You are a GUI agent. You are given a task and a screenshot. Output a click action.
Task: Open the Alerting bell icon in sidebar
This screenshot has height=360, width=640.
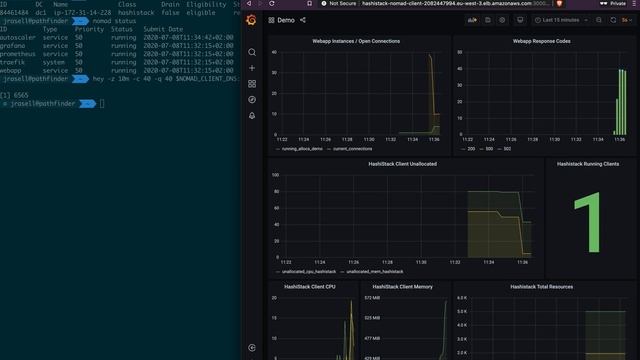[252, 116]
